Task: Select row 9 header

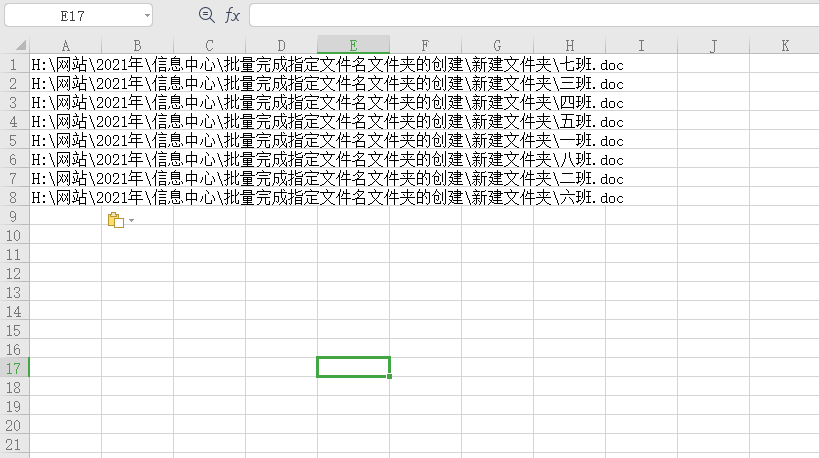Action: (14, 216)
